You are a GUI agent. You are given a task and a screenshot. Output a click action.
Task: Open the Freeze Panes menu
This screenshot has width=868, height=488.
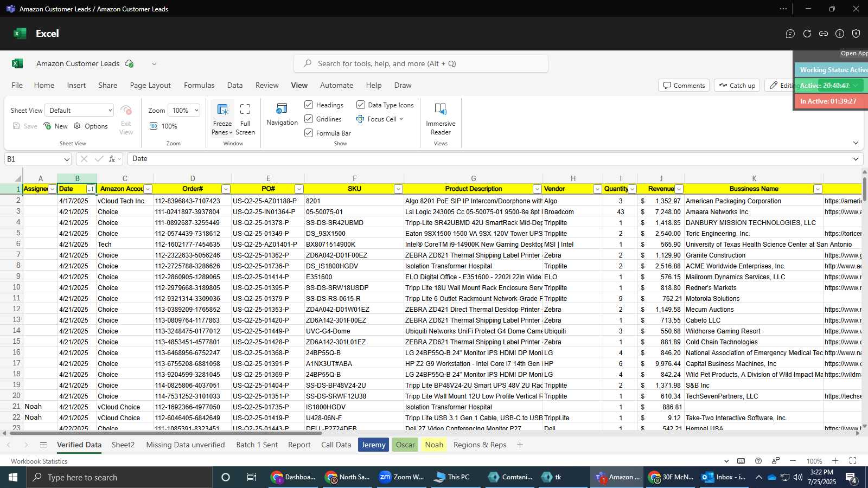(x=222, y=120)
